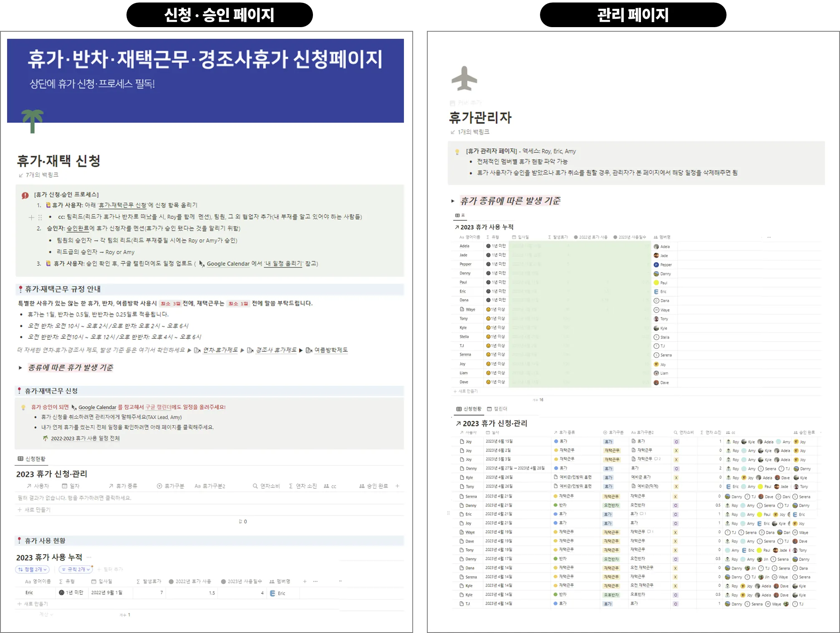840x633 pixels.
Task: Switch to the 캘린더 view tab
Action: pos(497,409)
